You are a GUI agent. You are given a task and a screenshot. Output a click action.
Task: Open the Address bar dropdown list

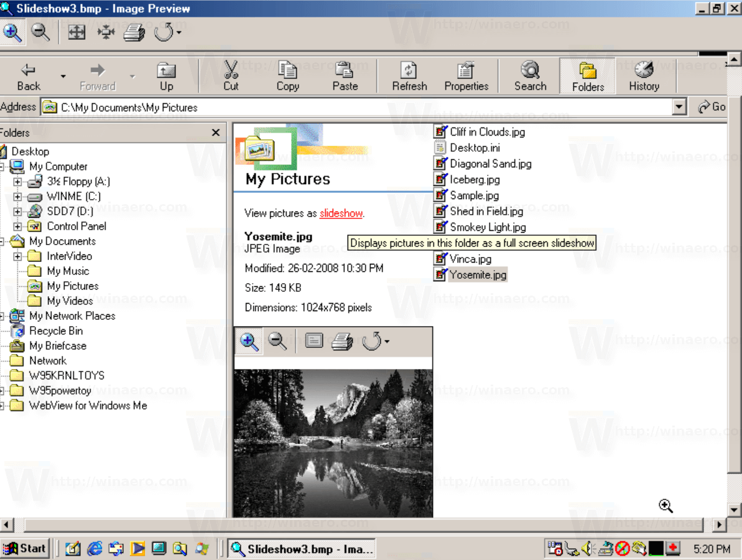679,106
